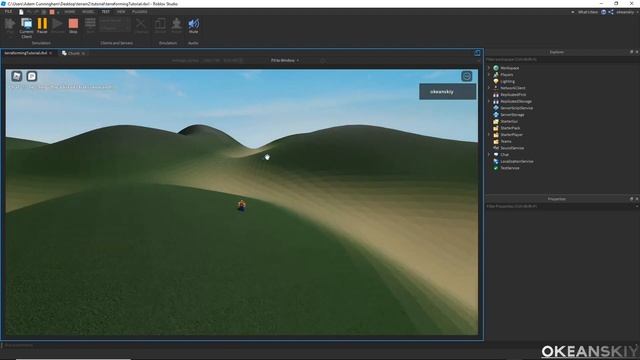Expand the NetworkClient tree node

(x=489, y=88)
